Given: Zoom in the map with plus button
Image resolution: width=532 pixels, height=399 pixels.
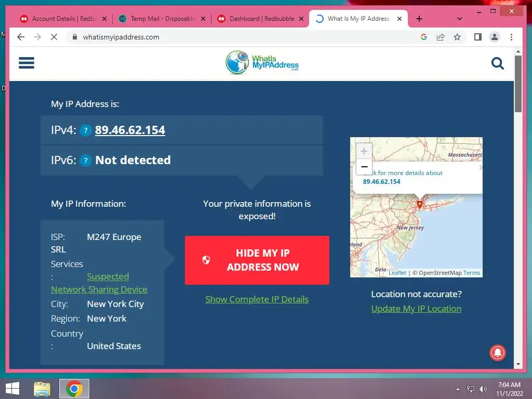Looking at the screenshot, I should 364,151.
